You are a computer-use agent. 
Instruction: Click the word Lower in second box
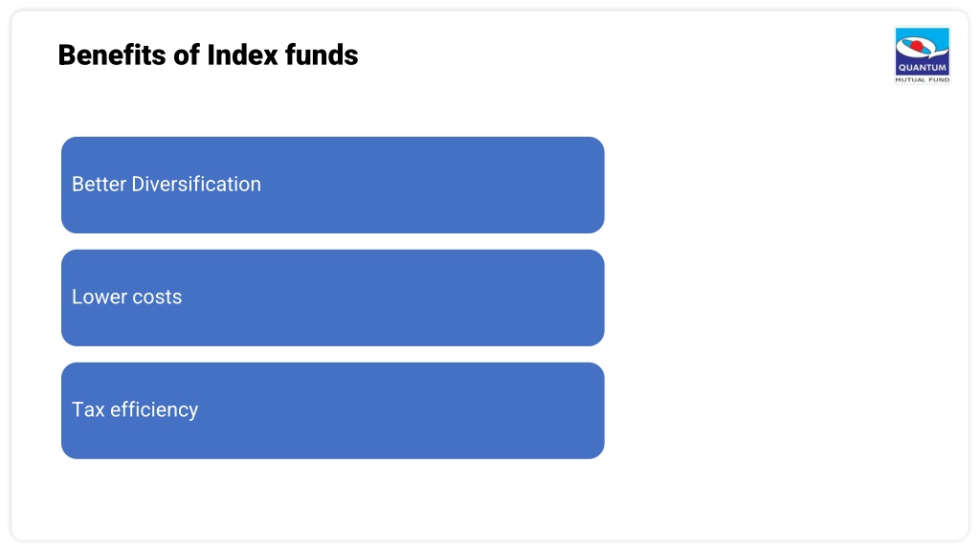(x=100, y=297)
